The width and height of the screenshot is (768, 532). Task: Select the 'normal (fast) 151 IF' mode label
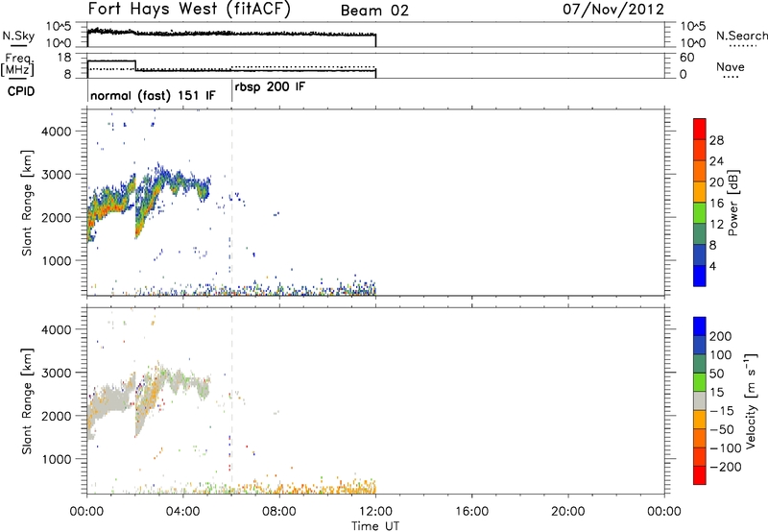153,95
